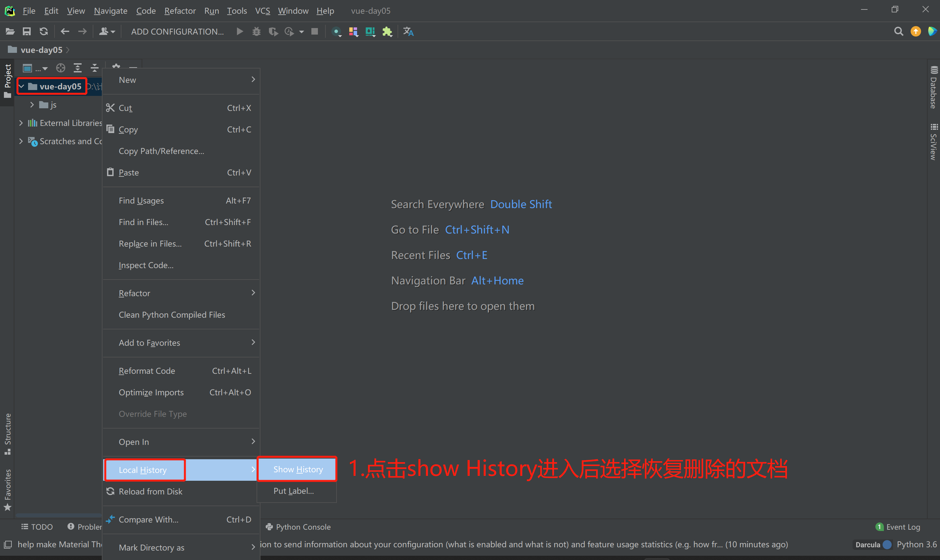Select Show History in the submenu
Image resolution: width=940 pixels, height=560 pixels.
point(297,469)
